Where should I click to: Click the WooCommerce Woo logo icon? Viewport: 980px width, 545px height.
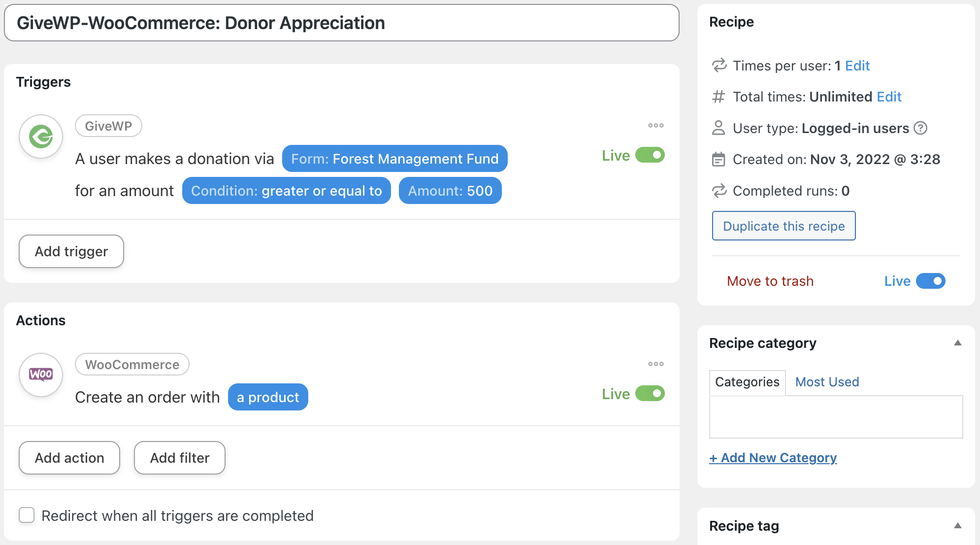pyautogui.click(x=41, y=375)
